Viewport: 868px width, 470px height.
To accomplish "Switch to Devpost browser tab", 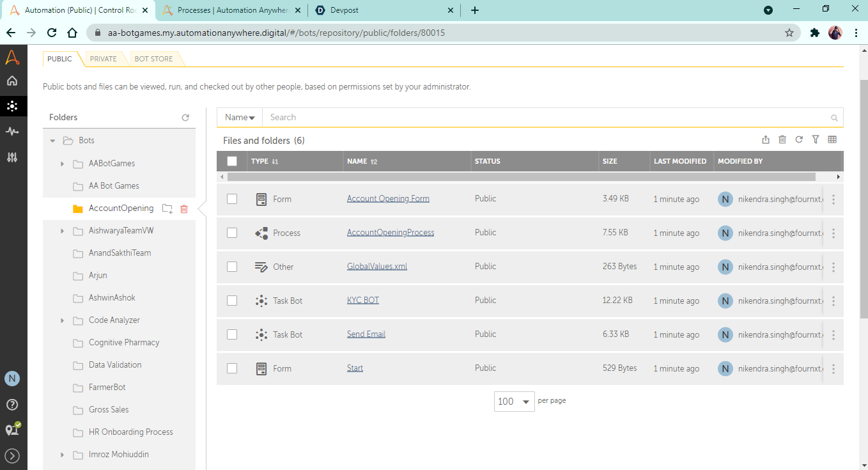I will click(x=384, y=10).
